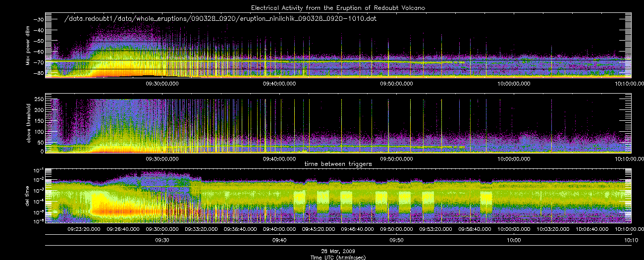Click the '250' tick on above threshold axis
Image resolution: width=644 pixels, height=260 pixels.
[x=39, y=99]
